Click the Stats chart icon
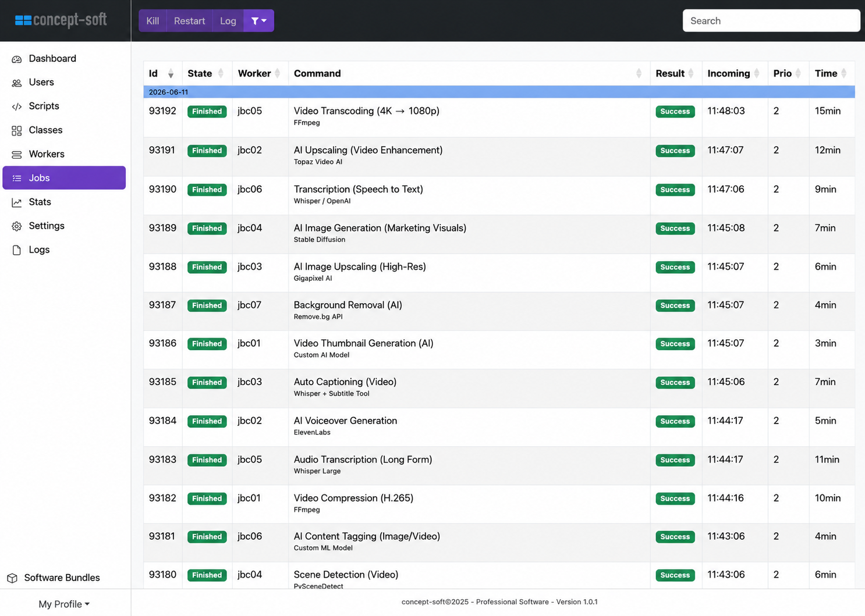Viewport: 865px width, 616px height. (x=17, y=202)
